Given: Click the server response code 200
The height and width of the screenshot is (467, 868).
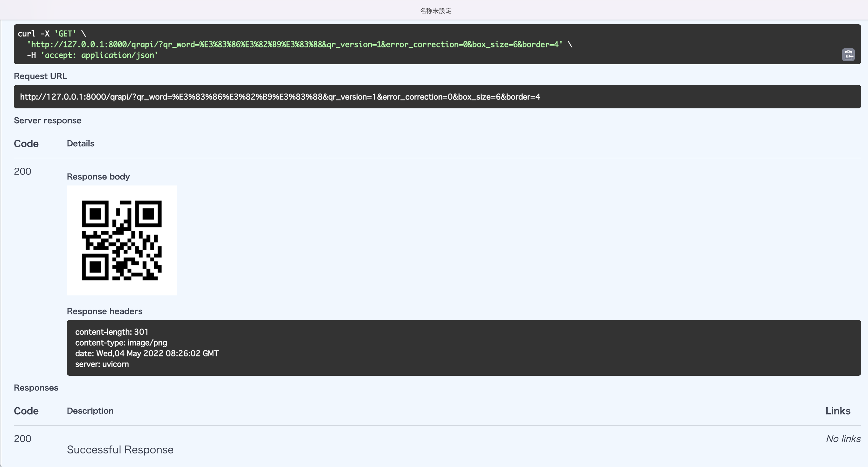Looking at the screenshot, I should pos(23,172).
